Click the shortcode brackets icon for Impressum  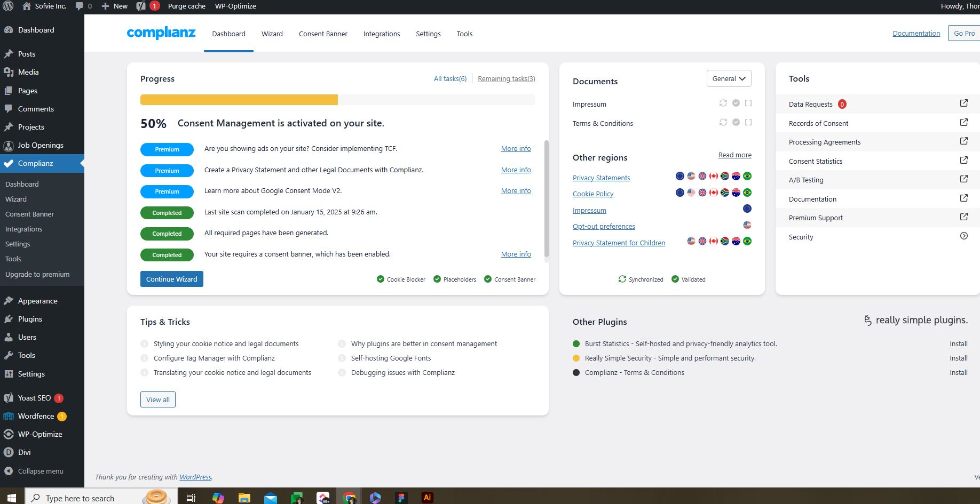pos(748,103)
